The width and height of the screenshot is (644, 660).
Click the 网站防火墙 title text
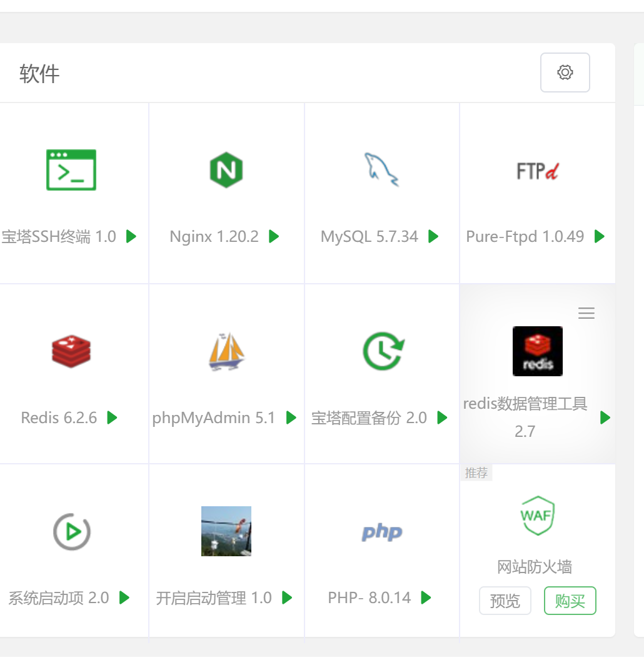(535, 567)
